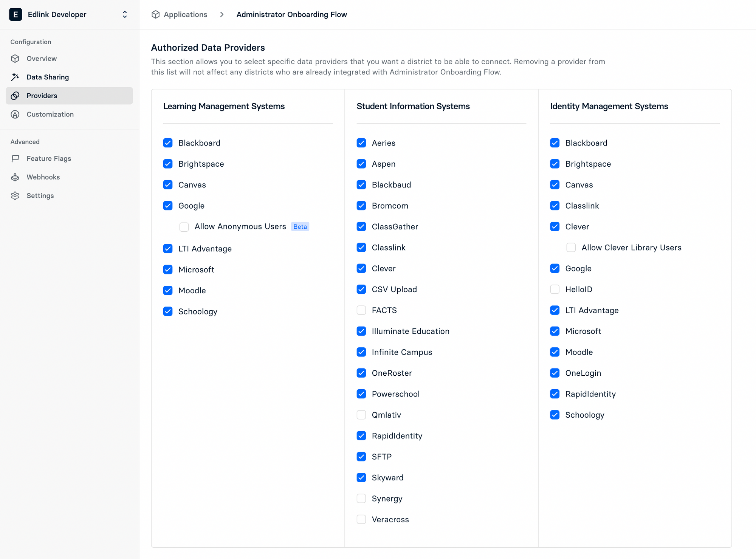The height and width of the screenshot is (559, 756).
Task: Uncheck RapidIdentity under Identity Management Systems
Action: click(x=555, y=394)
